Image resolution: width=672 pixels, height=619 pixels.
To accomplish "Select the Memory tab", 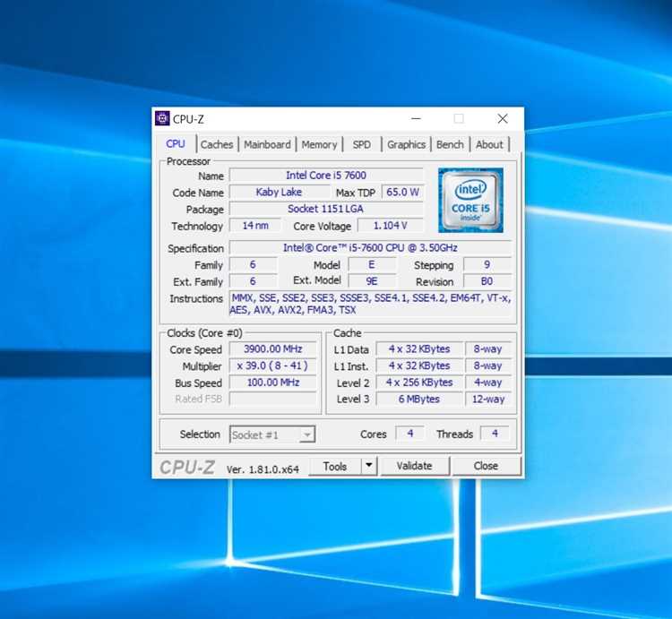I will [319, 145].
